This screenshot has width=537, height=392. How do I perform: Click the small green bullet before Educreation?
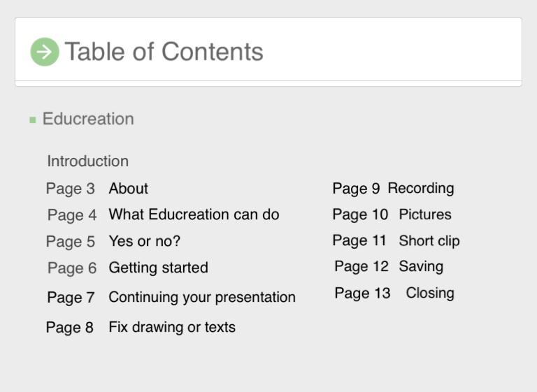pyautogui.click(x=33, y=120)
